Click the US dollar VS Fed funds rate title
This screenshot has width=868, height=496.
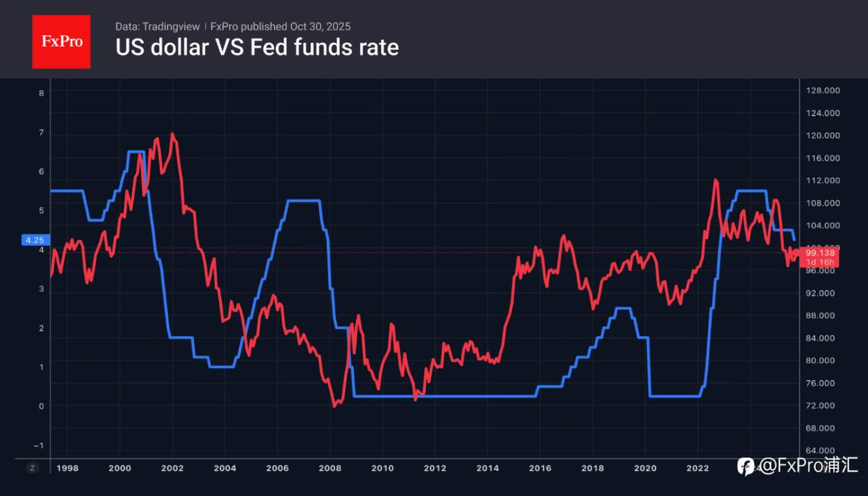(257, 47)
